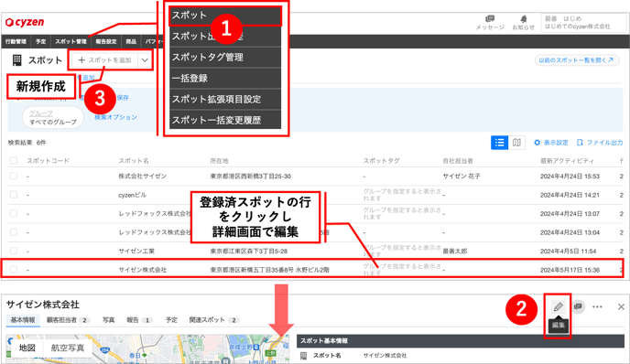Sort by スポット名 column header
Image resolution: width=630 pixels, height=364 pixels.
click(x=134, y=161)
